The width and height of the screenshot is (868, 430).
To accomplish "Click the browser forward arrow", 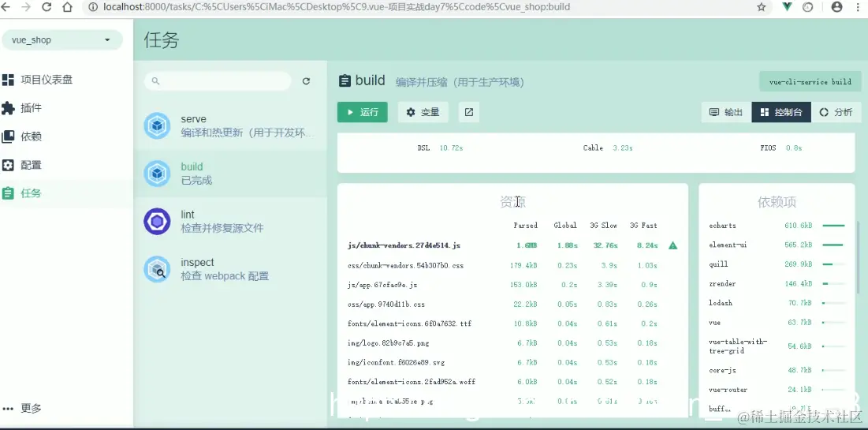I will pos(25,7).
